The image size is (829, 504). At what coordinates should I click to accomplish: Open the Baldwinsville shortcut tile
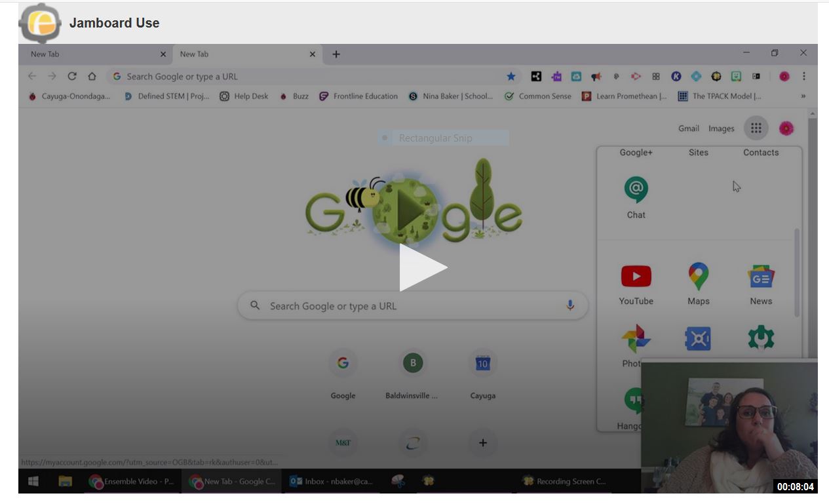(412, 375)
